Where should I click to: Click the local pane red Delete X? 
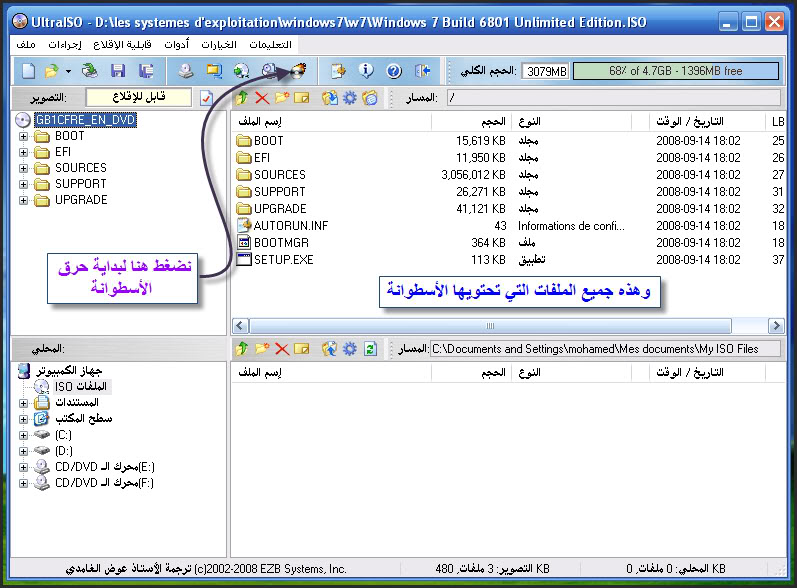coord(282,349)
